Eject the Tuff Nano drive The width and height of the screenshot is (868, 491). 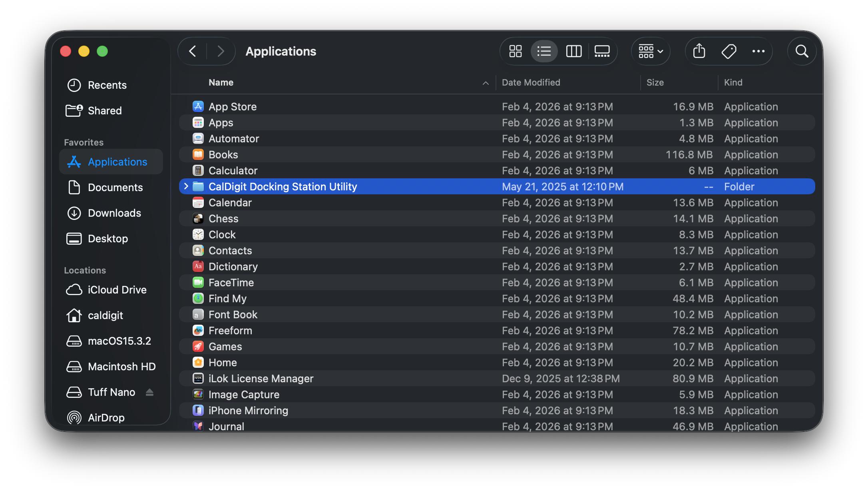[x=149, y=392]
